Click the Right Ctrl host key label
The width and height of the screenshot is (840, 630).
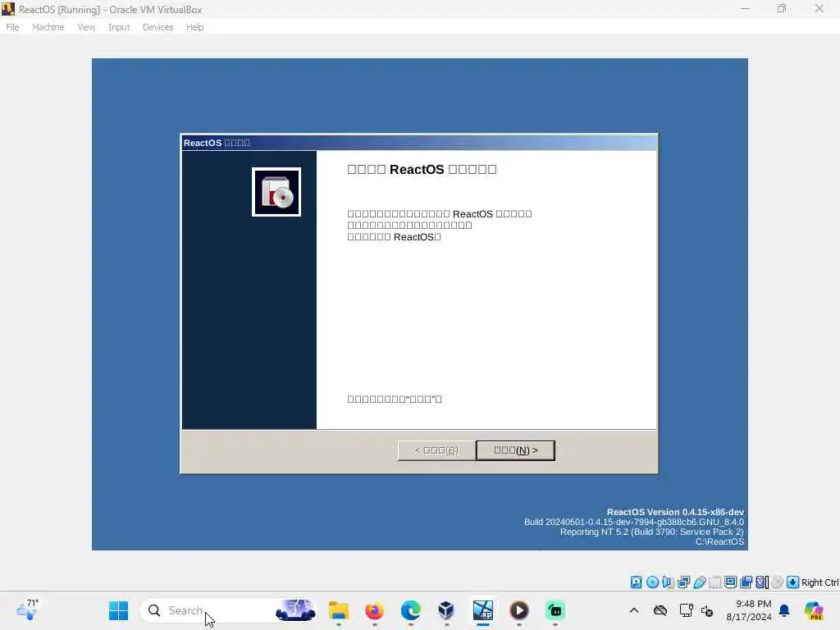(819, 582)
